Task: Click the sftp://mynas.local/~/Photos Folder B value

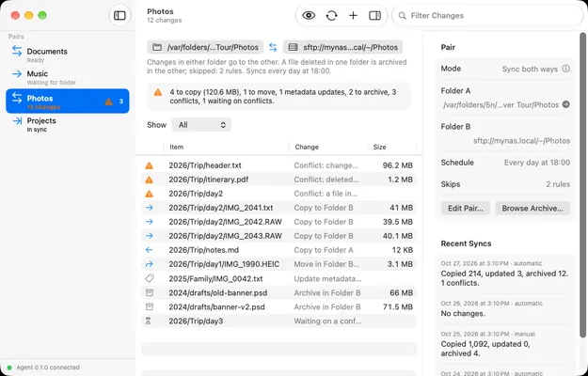Action: click(x=521, y=141)
